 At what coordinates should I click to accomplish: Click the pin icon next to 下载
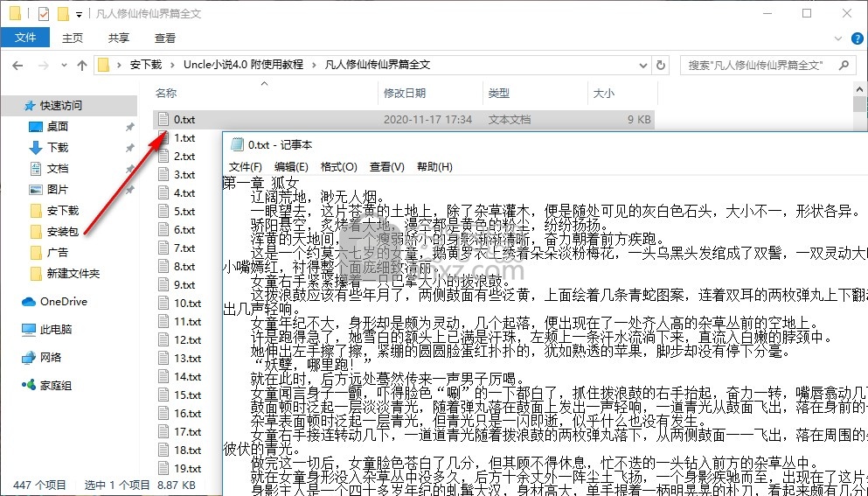pyautogui.click(x=129, y=148)
